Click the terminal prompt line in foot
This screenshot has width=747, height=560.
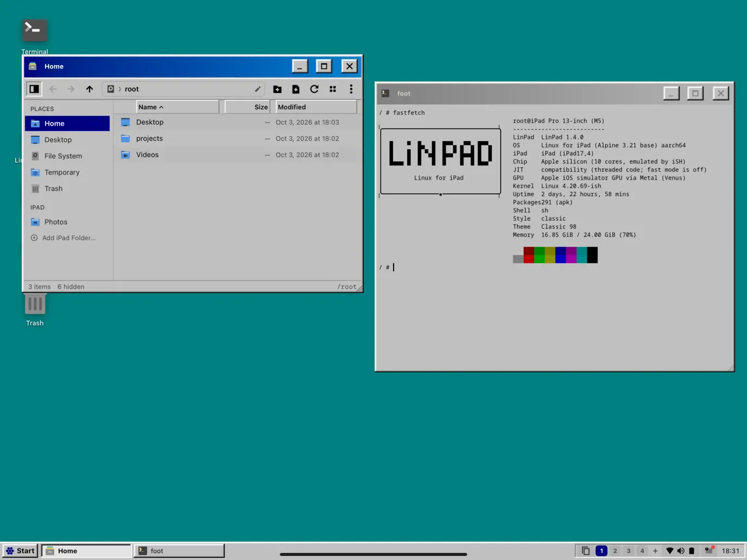[387, 267]
